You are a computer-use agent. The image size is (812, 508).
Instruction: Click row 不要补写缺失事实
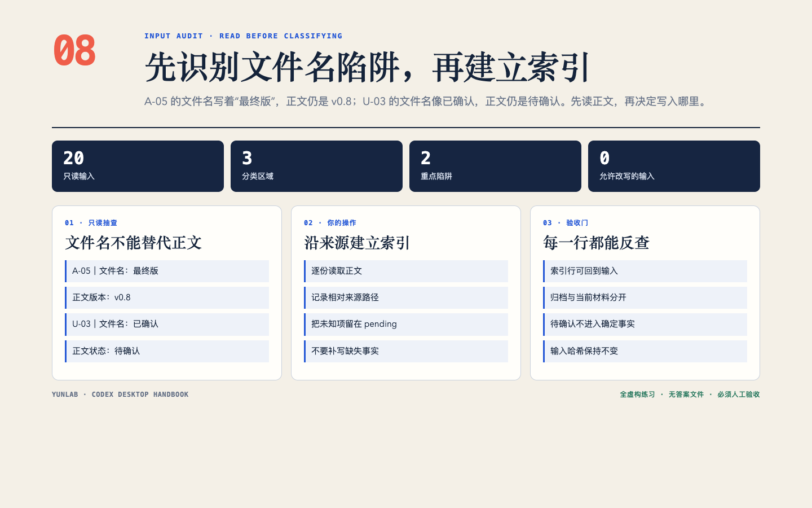click(406, 351)
